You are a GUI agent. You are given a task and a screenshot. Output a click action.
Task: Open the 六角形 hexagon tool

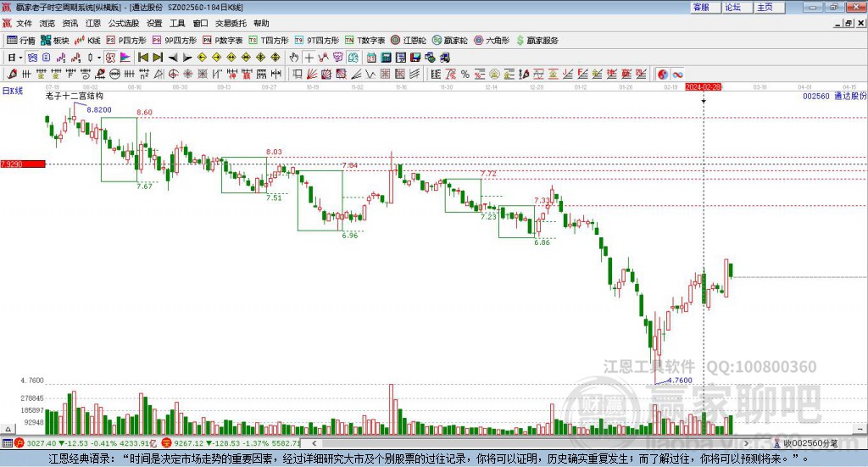point(492,41)
